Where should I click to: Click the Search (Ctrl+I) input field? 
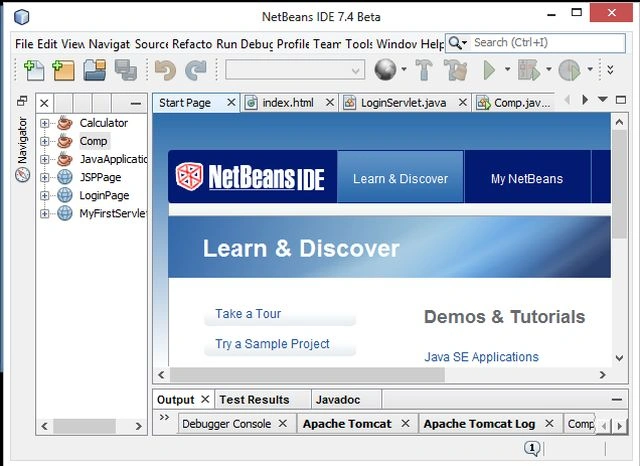pyautogui.click(x=548, y=42)
